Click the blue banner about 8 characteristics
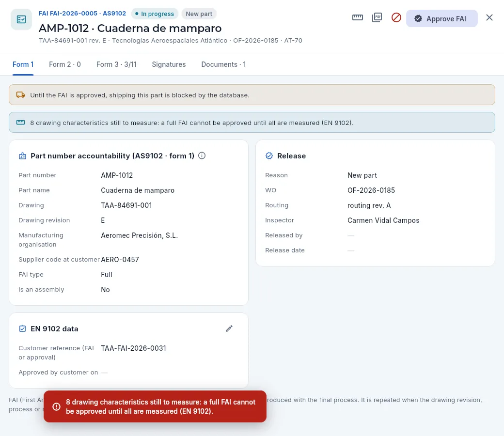 (x=252, y=123)
